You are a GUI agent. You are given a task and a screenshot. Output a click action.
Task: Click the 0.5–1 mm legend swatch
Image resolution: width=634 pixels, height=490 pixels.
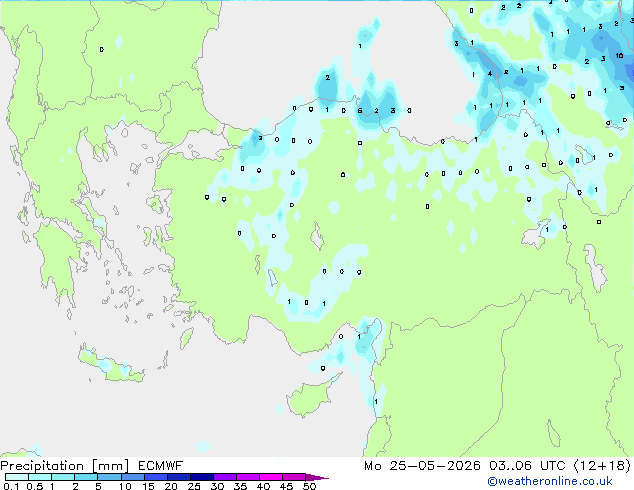click(x=40, y=477)
